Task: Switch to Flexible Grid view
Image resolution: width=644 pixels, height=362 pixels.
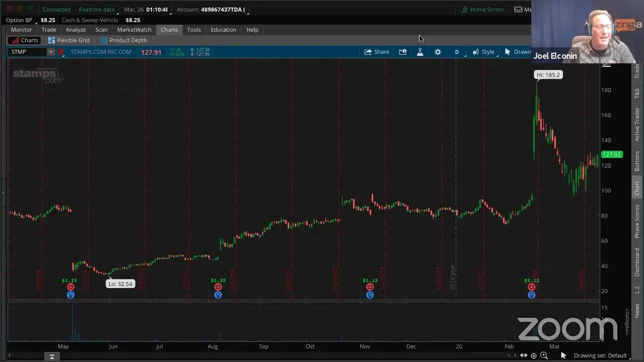Action: pyautogui.click(x=69, y=40)
